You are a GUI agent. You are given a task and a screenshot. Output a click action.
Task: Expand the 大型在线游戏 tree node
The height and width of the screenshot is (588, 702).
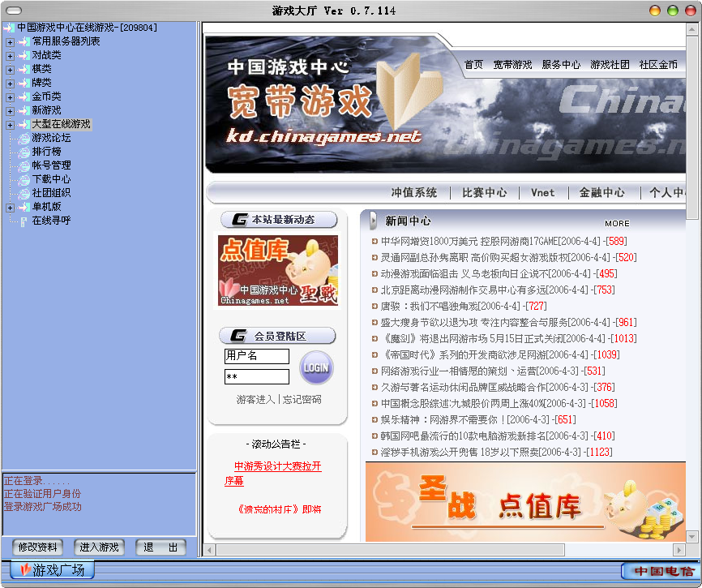[10, 126]
